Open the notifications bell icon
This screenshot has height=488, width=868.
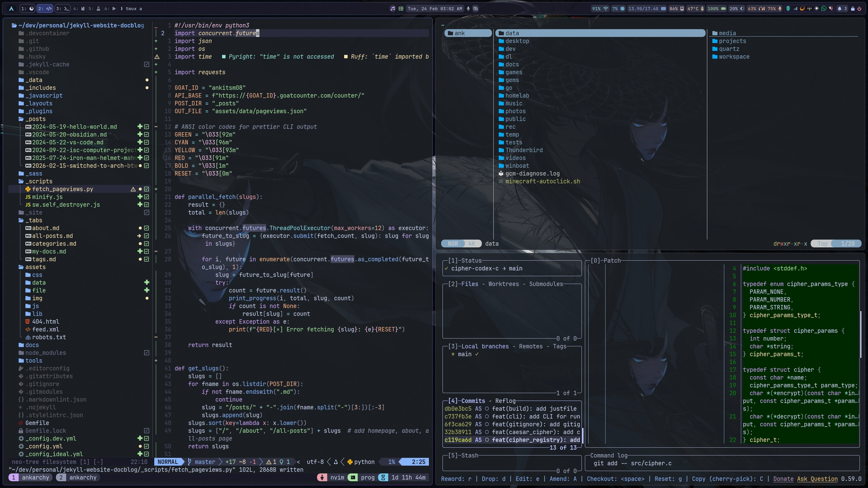click(840, 8)
